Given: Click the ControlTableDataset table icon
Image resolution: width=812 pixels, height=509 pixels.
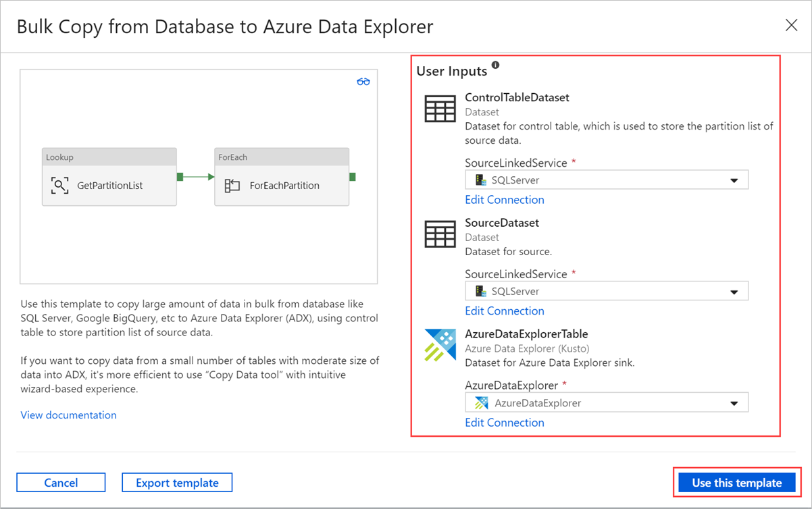Looking at the screenshot, I should (440, 108).
